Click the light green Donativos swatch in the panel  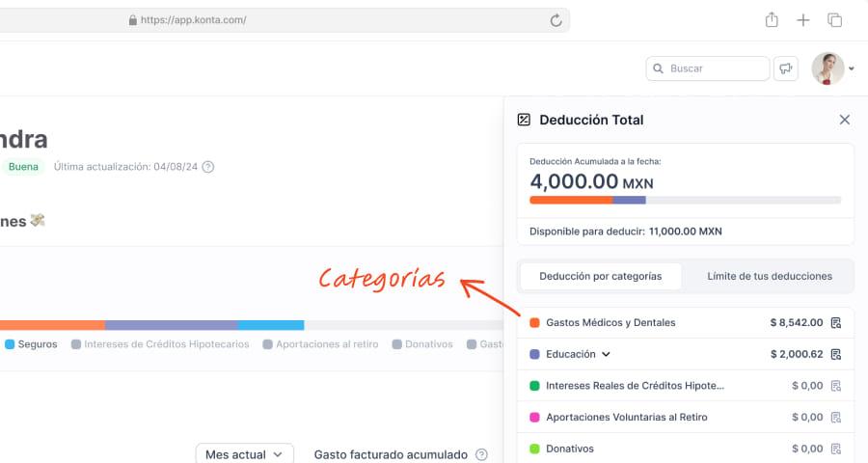click(x=534, y=449)
